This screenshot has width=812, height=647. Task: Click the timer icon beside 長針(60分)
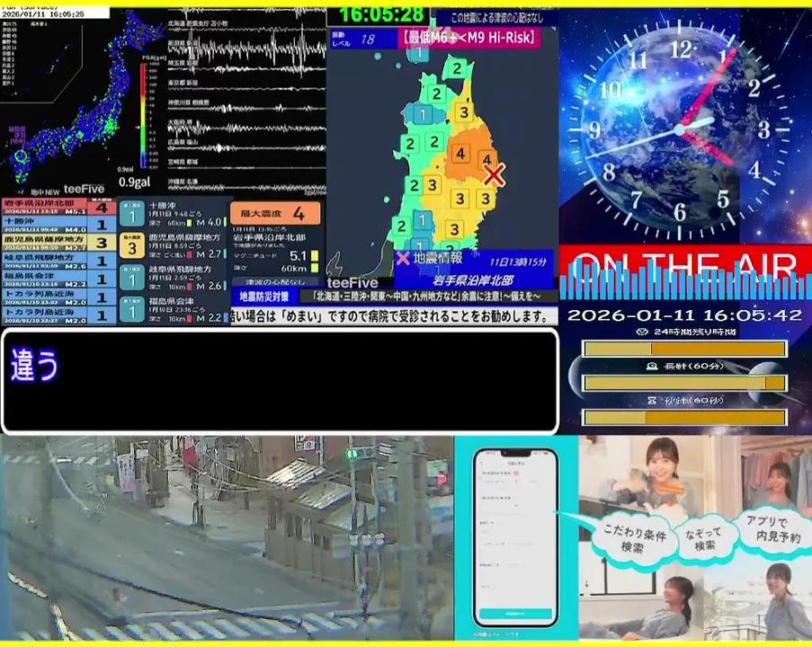click(652, 366)
